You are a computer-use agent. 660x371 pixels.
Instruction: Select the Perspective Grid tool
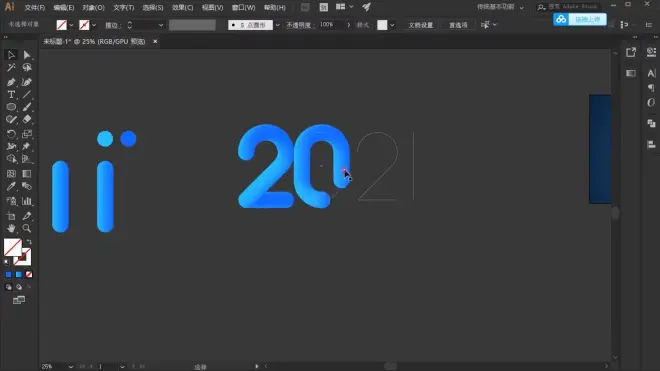click(27, 159)
